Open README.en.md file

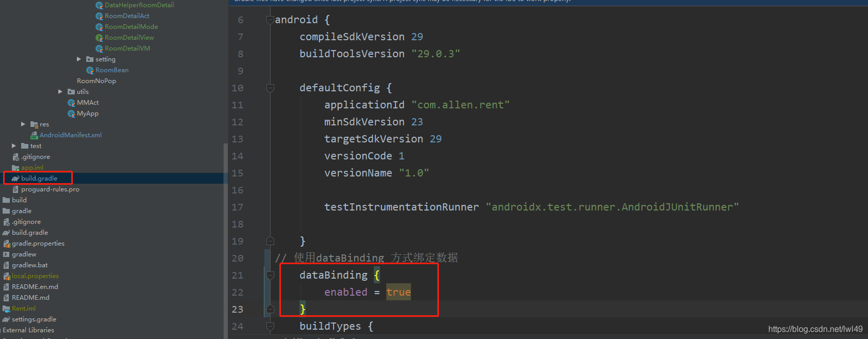(35, 287)
